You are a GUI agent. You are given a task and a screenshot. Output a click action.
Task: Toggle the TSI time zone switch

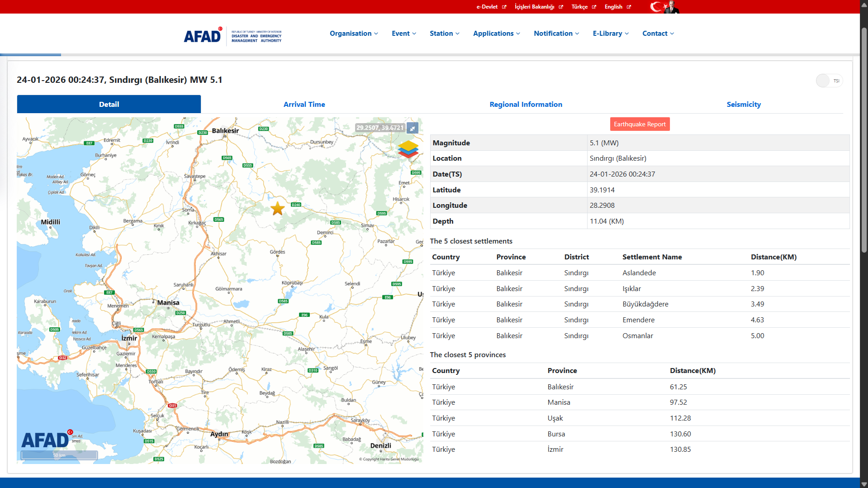pyautogui.click(x=829, y=81)
